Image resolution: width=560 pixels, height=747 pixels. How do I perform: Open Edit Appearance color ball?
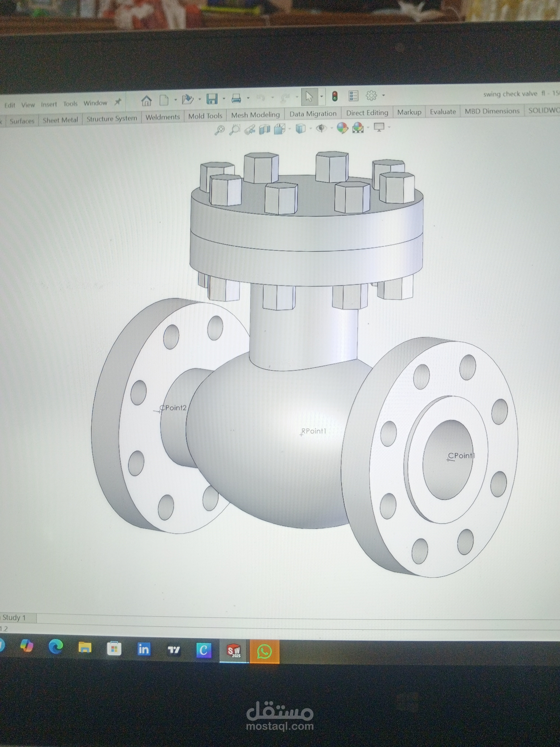342,128
